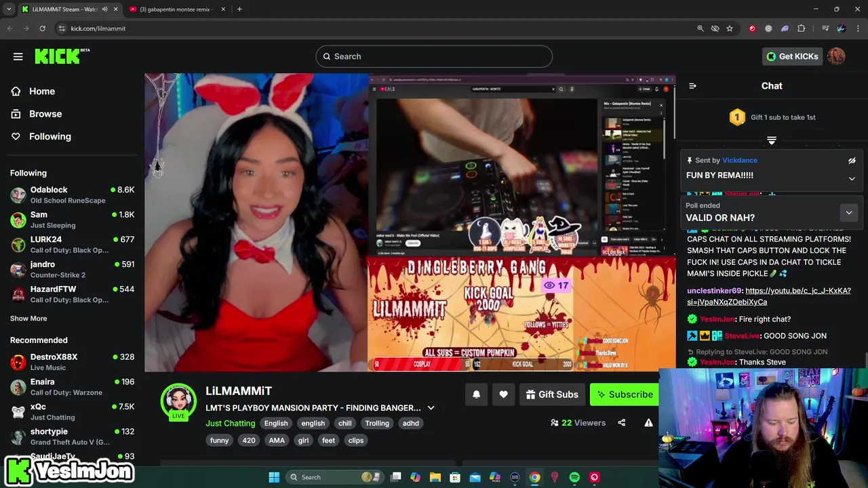Click the live stream video player

point(410,222)
